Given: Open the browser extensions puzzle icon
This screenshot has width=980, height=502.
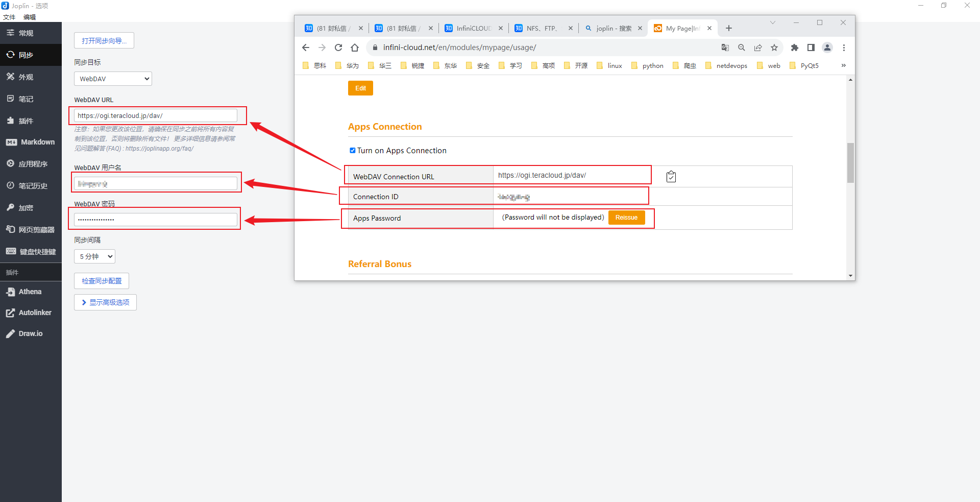Looking at the screenshot, I should 795,47.
